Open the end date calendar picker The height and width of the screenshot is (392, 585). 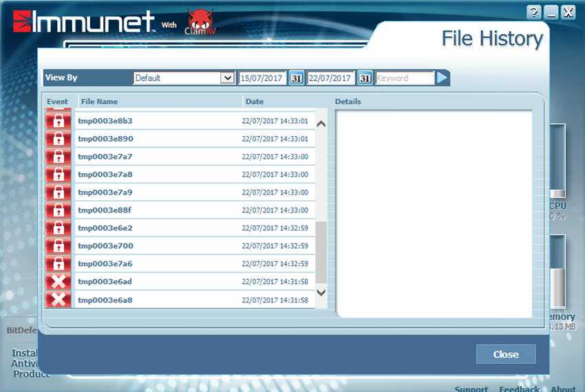[x=365, y=78]
